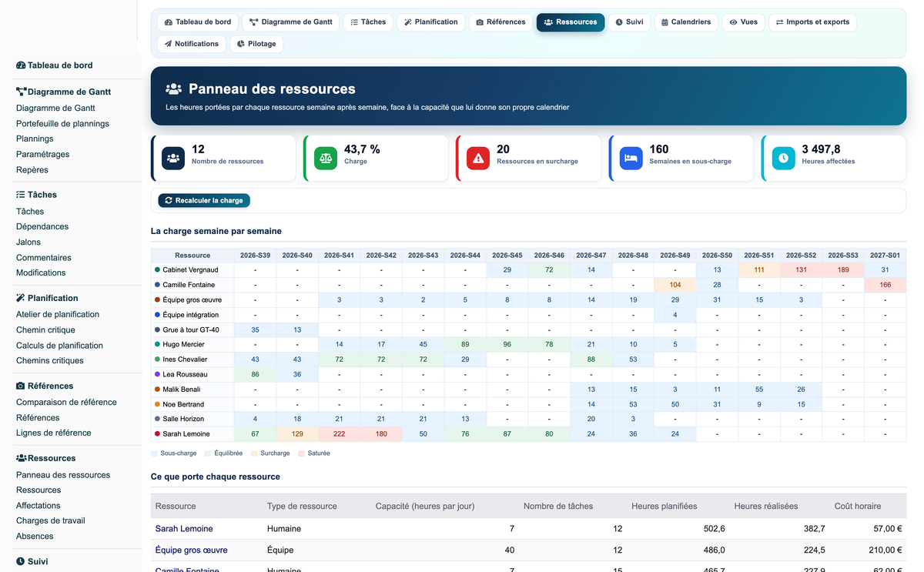Open Affectations in the sidebar

click(38, 505)
